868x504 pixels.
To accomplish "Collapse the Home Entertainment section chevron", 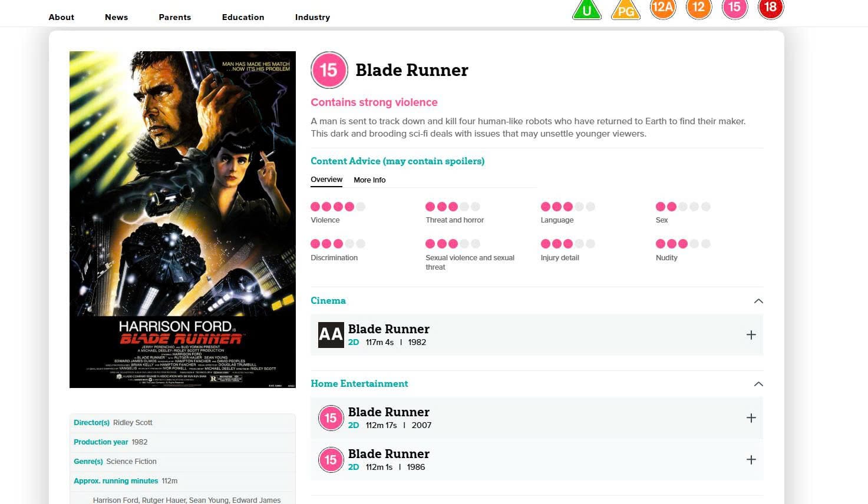I will tap(758, 384).
